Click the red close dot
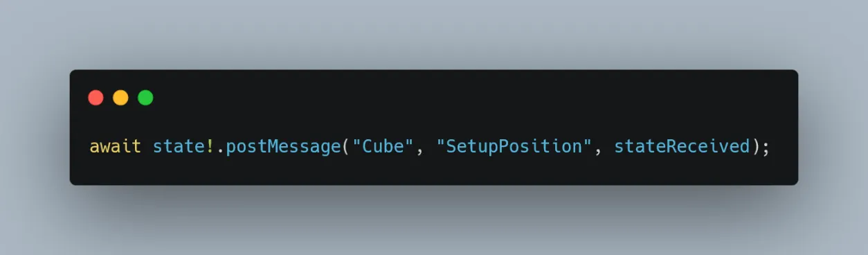This screenshot has height=255, width=868. click(x=96, y=98)
